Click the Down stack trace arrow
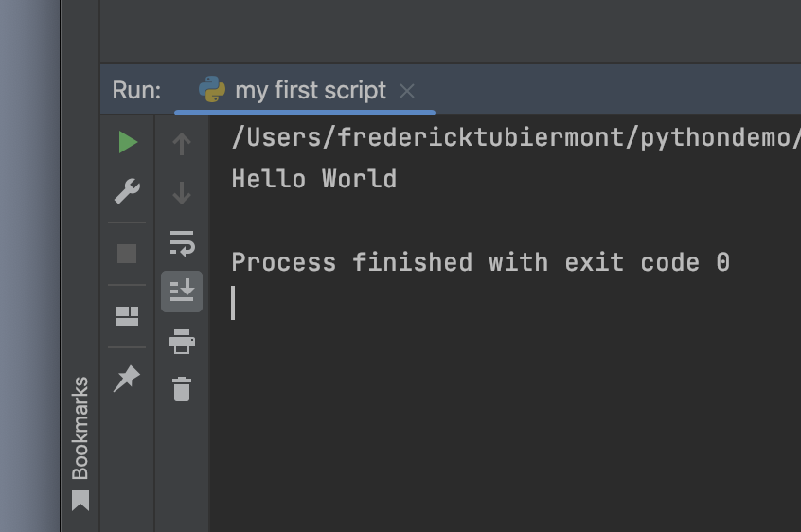 click(x=182, y=194)
